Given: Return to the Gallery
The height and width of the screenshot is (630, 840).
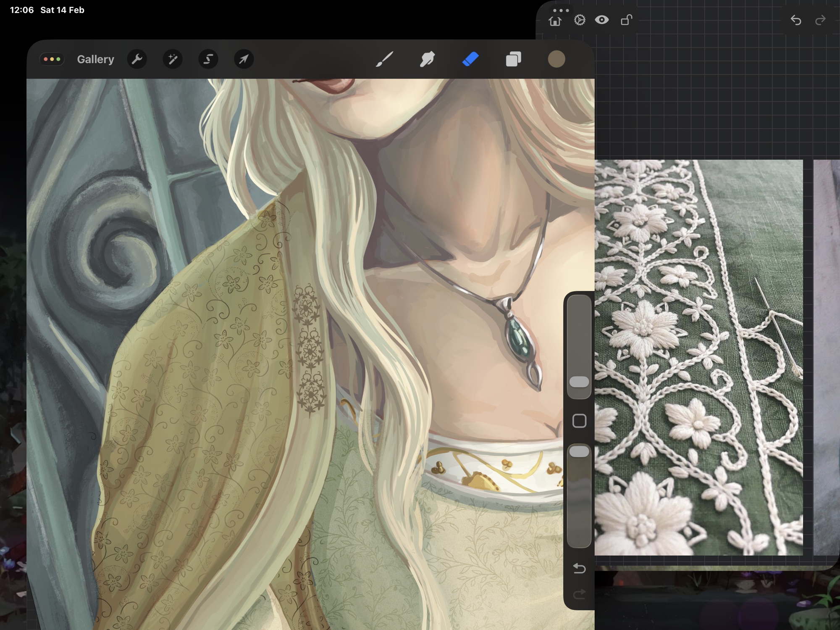Looking at the screenshot, I should pos(95,59).
